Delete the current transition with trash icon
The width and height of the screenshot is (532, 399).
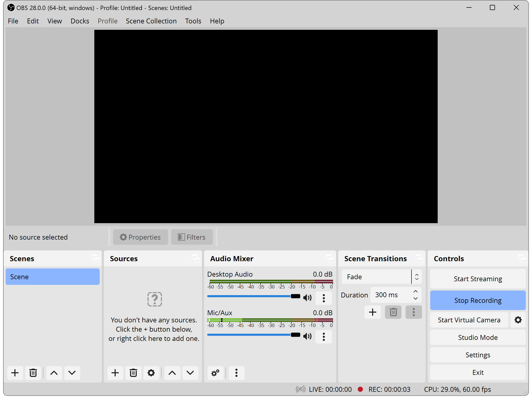click(393, 312)
